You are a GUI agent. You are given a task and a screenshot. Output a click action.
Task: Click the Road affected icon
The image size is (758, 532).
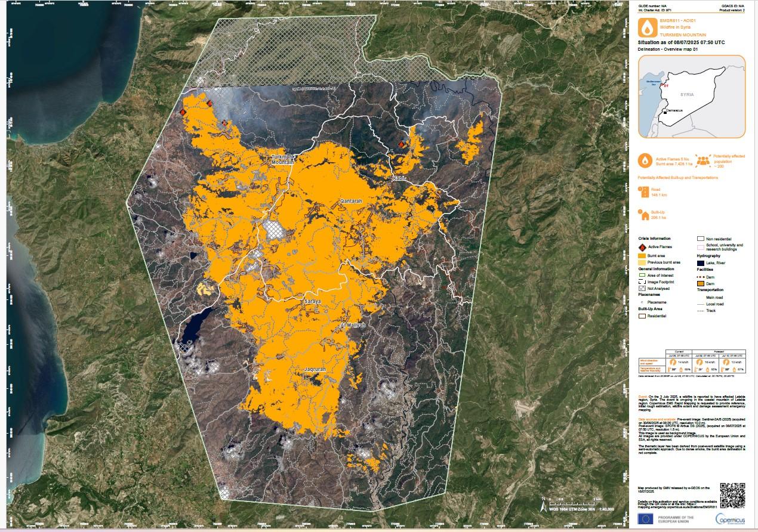coord(643,191)
